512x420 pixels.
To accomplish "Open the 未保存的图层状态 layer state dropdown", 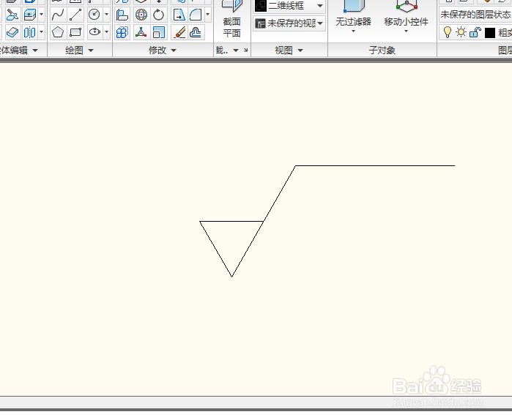I will 475,15.
